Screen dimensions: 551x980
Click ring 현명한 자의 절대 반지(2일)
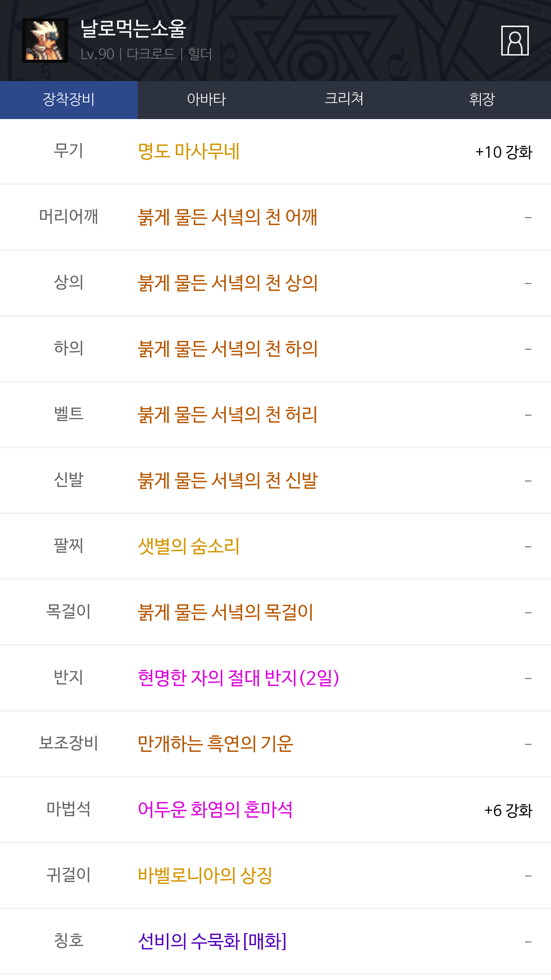[x=238, y=678]
